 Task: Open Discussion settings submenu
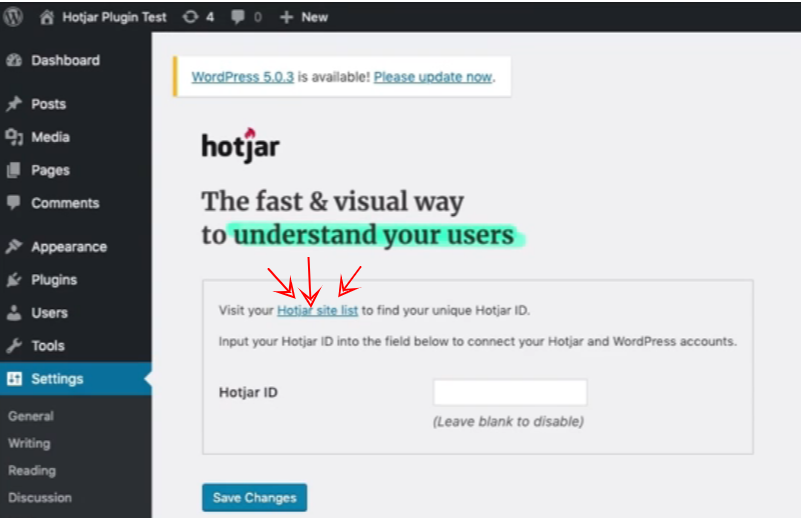[x=39, y=498]
